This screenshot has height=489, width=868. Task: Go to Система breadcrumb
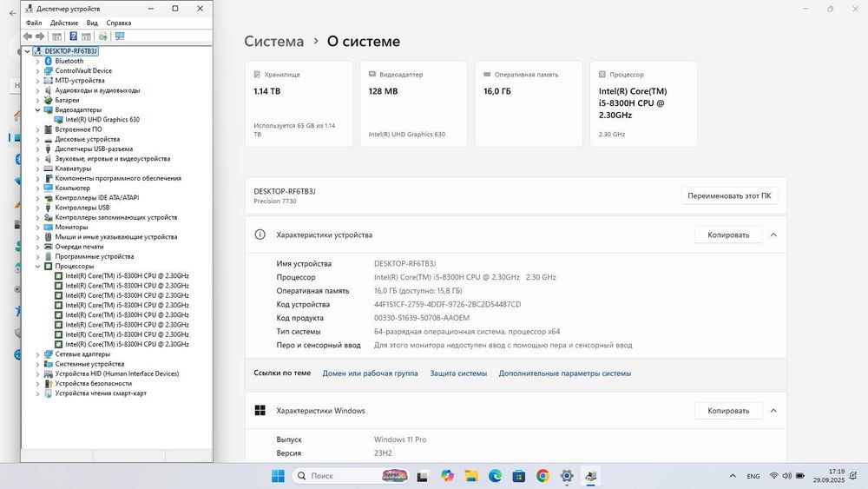tap(274, 42)
